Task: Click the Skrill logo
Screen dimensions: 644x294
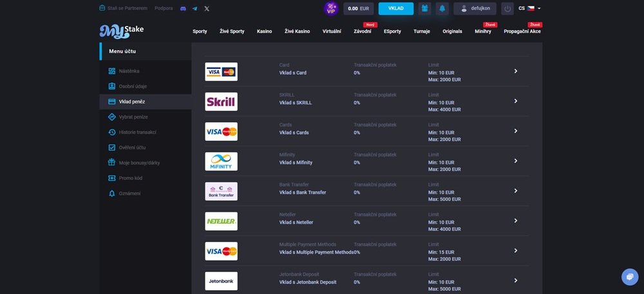Action: point(221,102)
